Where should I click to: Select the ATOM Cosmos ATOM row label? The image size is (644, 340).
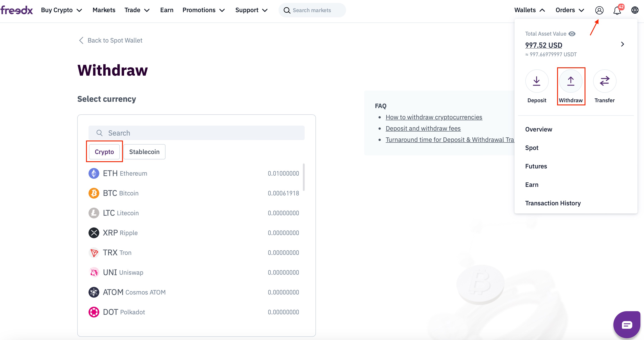134,292
